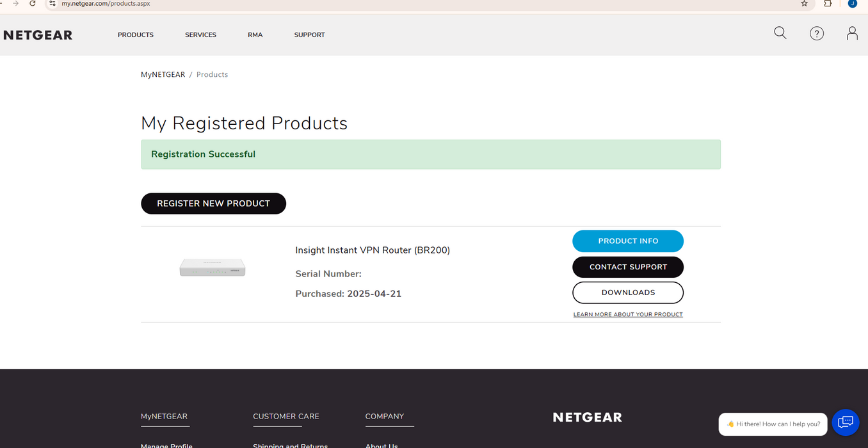
Task: Click the Registration Successful banner text
Action: [x=203, y=154]
